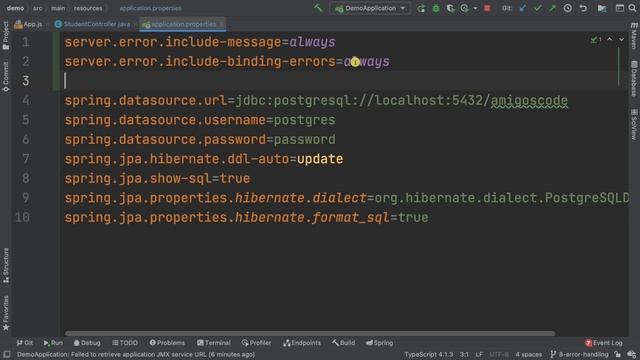Open the SciView side panel
640x360 pixels.
point(634,124)
